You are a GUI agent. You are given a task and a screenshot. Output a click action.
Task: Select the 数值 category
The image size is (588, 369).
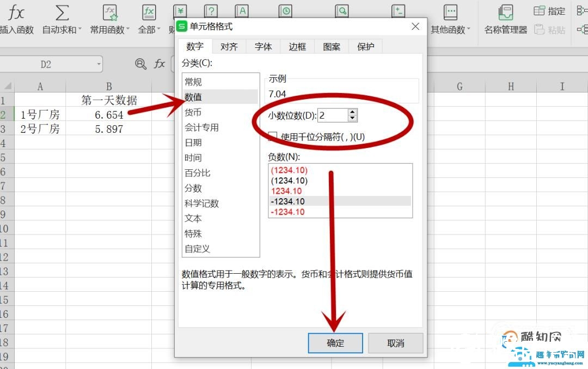[x=220, y=97]
